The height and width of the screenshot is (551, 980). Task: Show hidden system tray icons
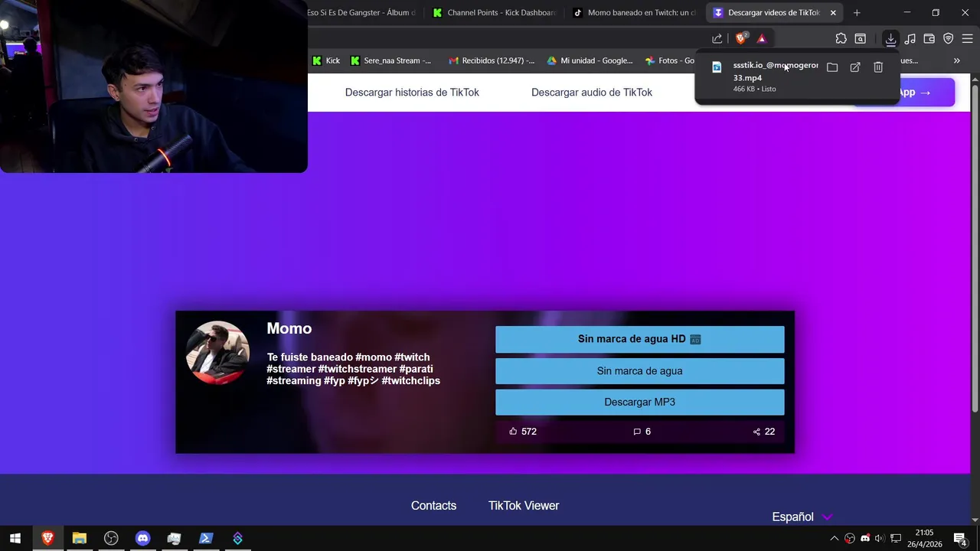point(834,539)
